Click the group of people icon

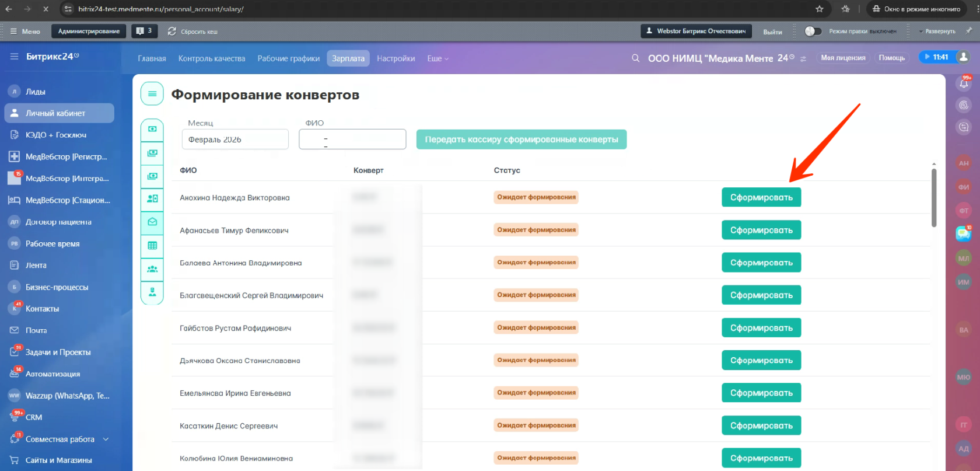(x=152, y=269)
